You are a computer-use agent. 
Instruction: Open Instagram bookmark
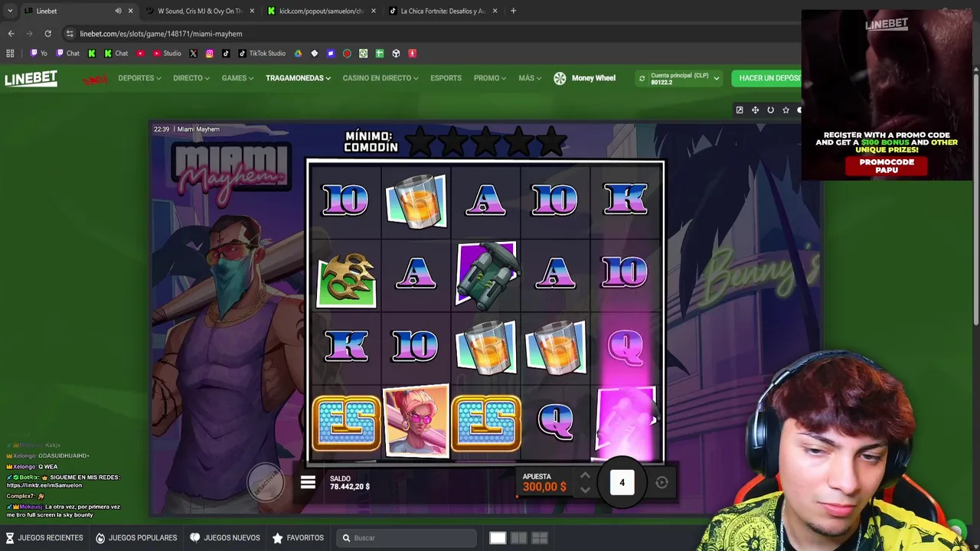[209, 54]
